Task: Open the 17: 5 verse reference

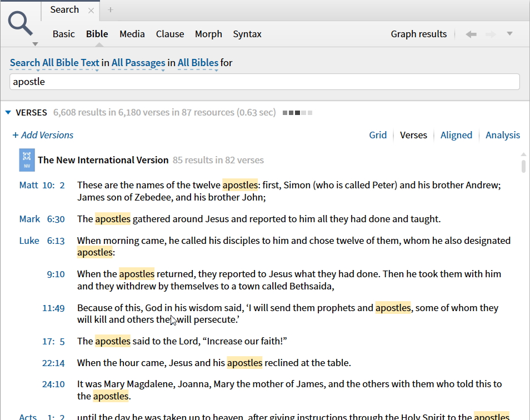Action: click(53, 341)
